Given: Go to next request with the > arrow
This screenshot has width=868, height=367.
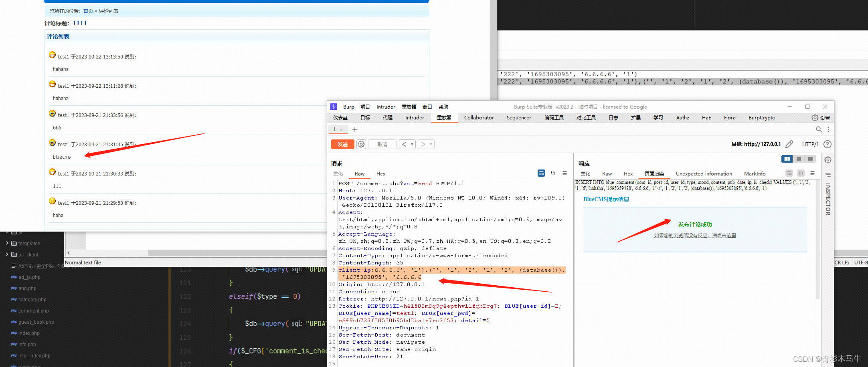Looking at the screenshot, I should click(x=423, y=144).
